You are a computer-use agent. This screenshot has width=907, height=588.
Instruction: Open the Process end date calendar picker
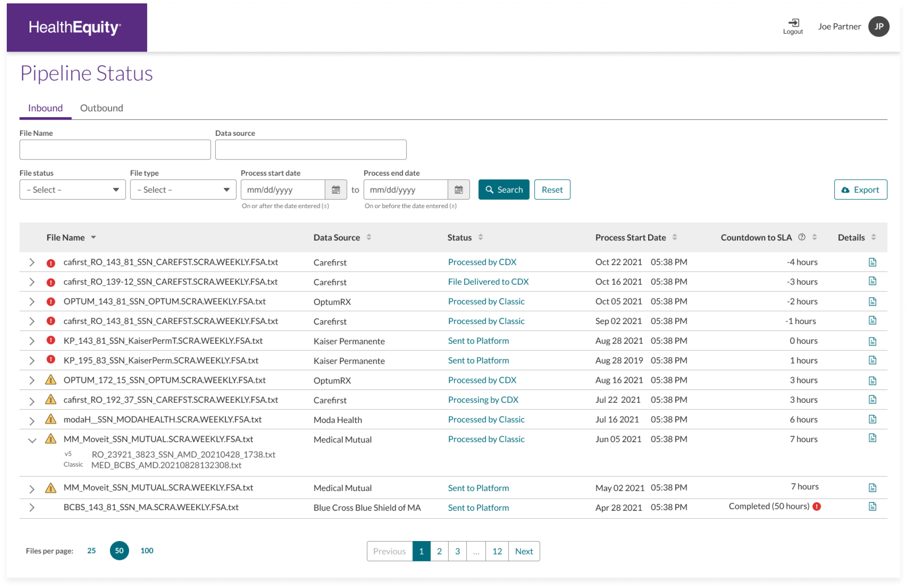pyautogui.click(x=459, y=190)
